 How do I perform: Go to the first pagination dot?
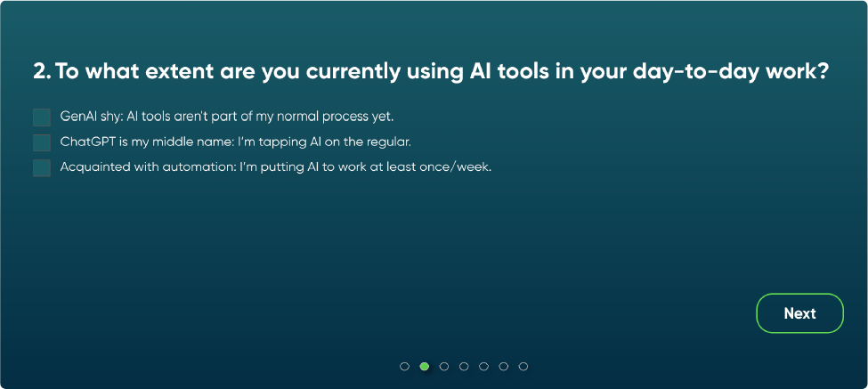405,366
